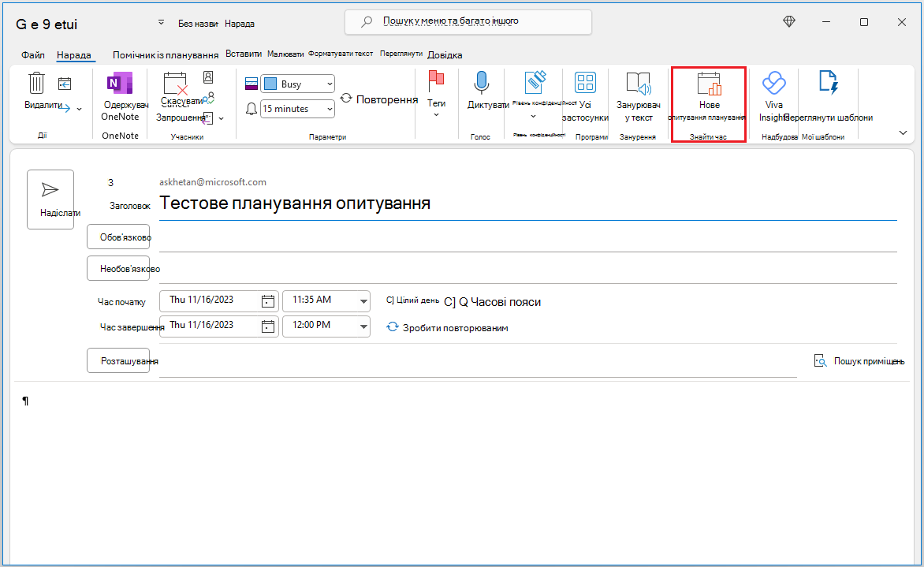This screenshot has width=924, height=567.
Task: Click the Cancel Invitation calendar icon
Action: coord(176,84)
